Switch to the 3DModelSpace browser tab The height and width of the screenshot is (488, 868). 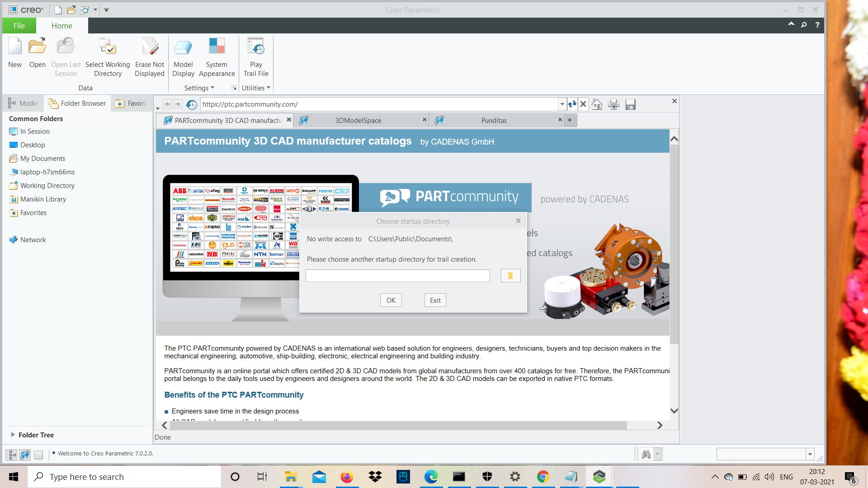tap(359, 120)
